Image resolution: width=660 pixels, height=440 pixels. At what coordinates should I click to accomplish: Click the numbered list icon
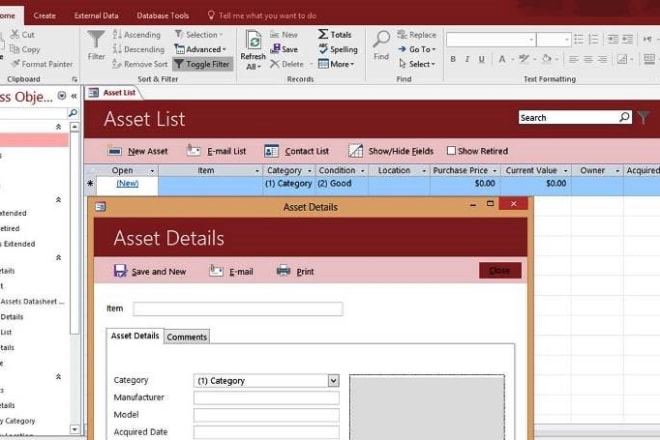[x=593, y=39]
